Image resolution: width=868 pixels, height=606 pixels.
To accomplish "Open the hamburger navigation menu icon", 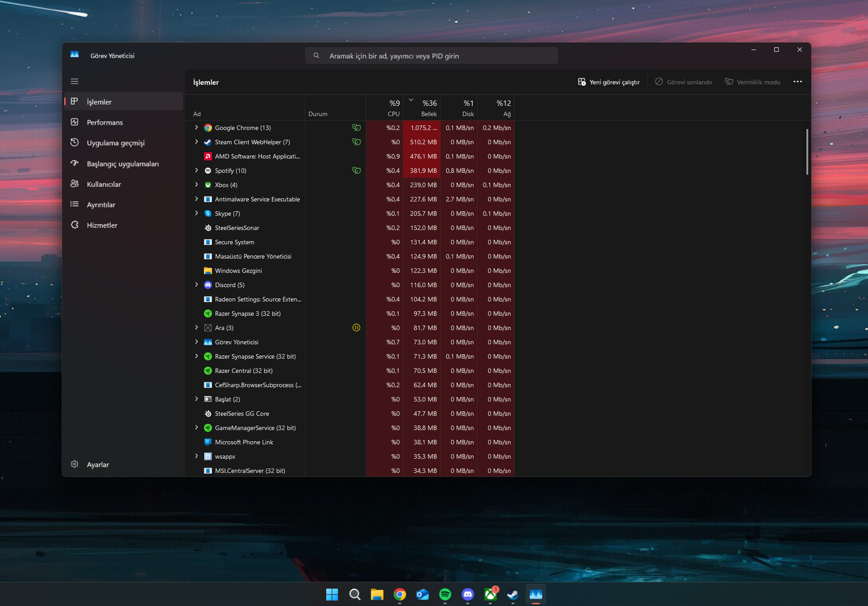I will tap(75, 81).
